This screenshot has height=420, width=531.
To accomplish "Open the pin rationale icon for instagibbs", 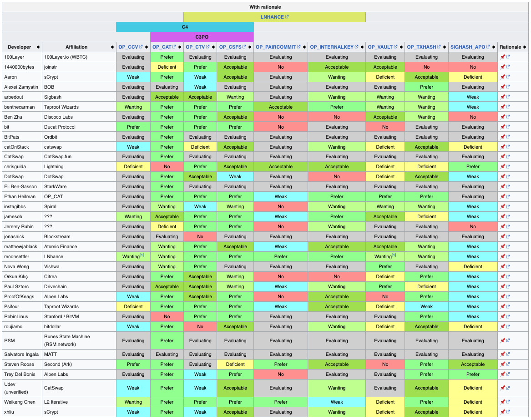I will [x=502, y=207].
